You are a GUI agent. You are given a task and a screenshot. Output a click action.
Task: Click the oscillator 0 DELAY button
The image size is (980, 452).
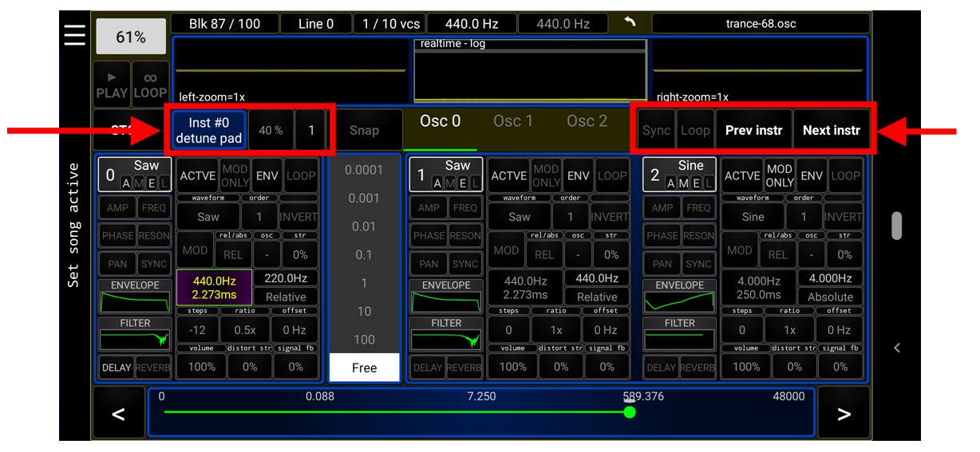[117, 368]
